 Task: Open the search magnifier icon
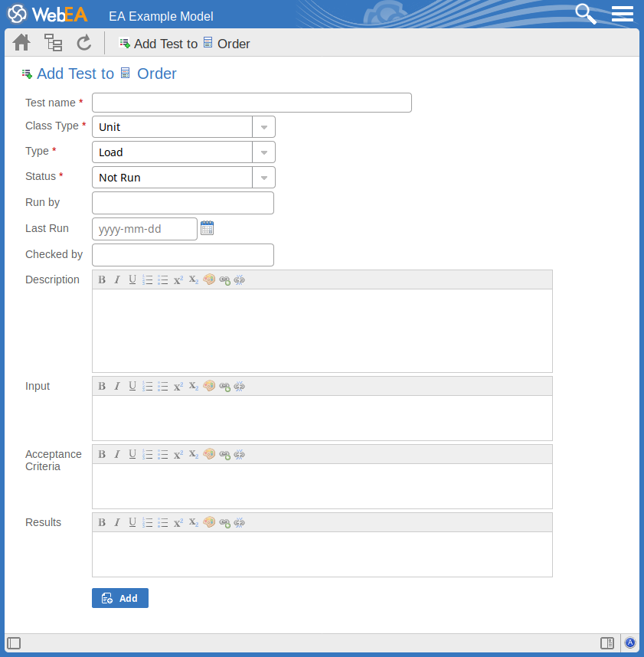tap(586, 14)
